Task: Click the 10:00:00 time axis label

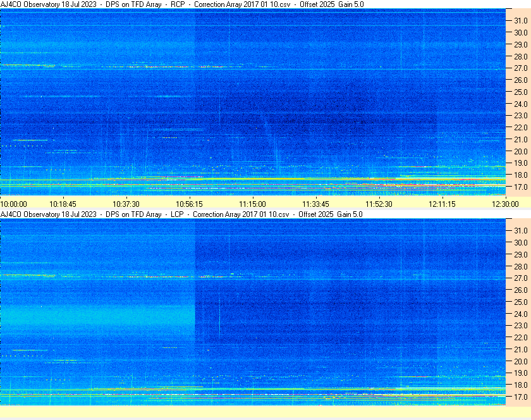Action: pyautogui.click(x=13, y=204)
